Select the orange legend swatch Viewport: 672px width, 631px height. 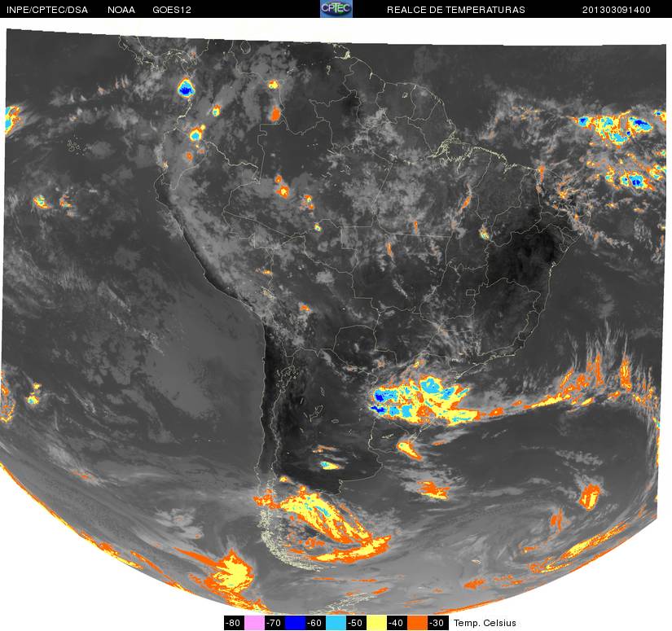coord(418,623)
